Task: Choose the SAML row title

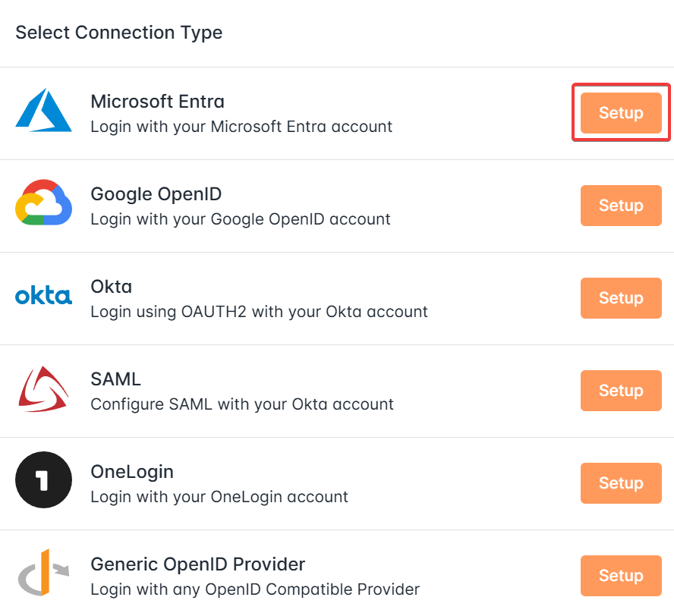Action: (115, 379)
